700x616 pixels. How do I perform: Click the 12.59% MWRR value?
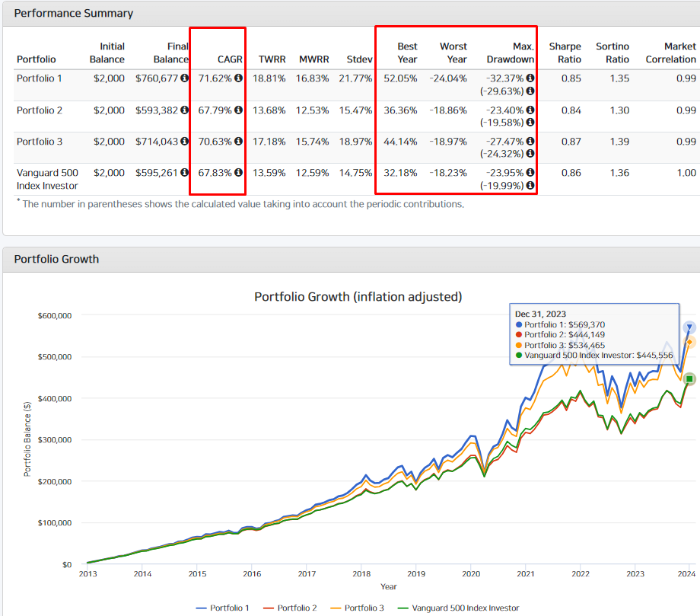[x=312, y=172]
